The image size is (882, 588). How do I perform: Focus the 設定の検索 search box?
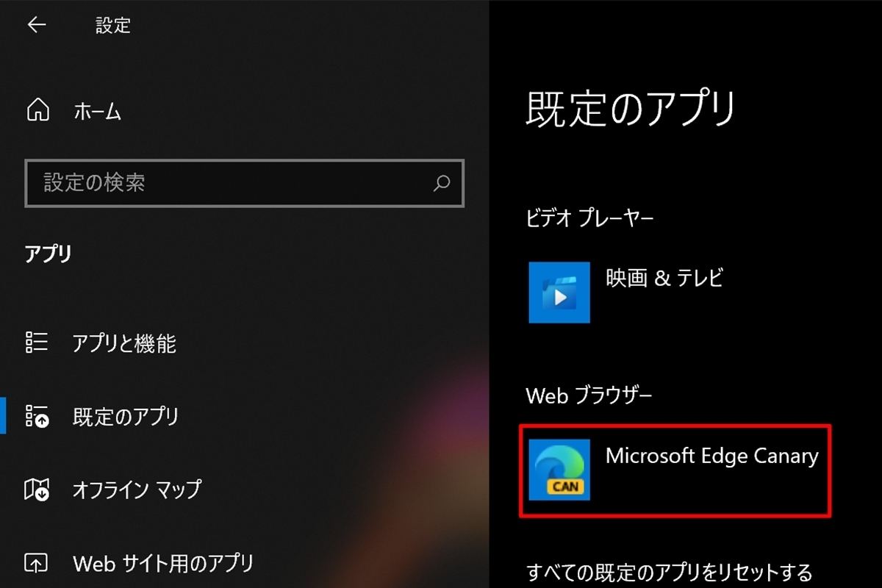coord(244,183)
